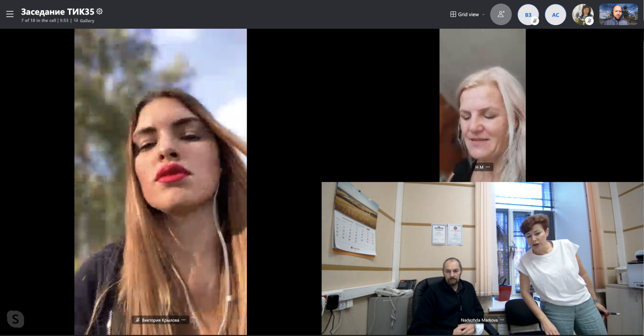
Task: Select the AC participant avatar
Action: point(555,15)
